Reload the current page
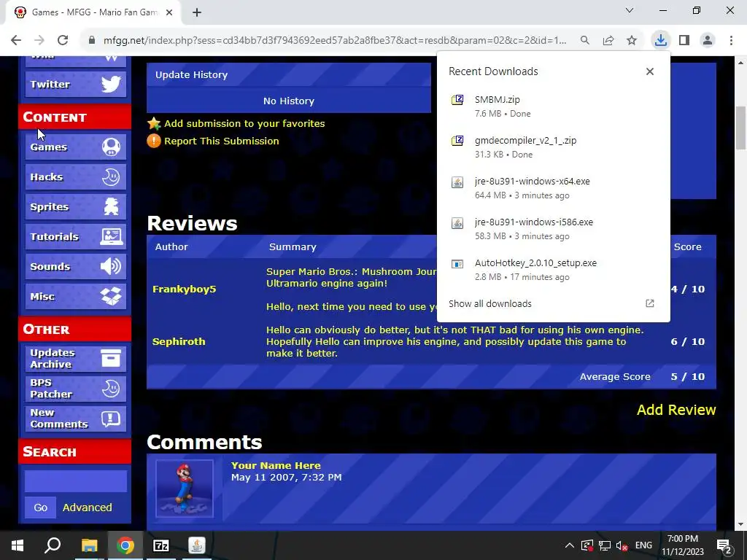The width and height of the screenshot is (747, 560). pos(63,40)
